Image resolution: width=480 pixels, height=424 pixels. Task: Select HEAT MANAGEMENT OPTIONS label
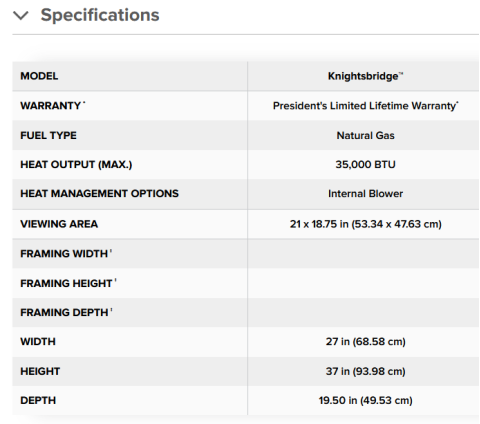[100, 194]
